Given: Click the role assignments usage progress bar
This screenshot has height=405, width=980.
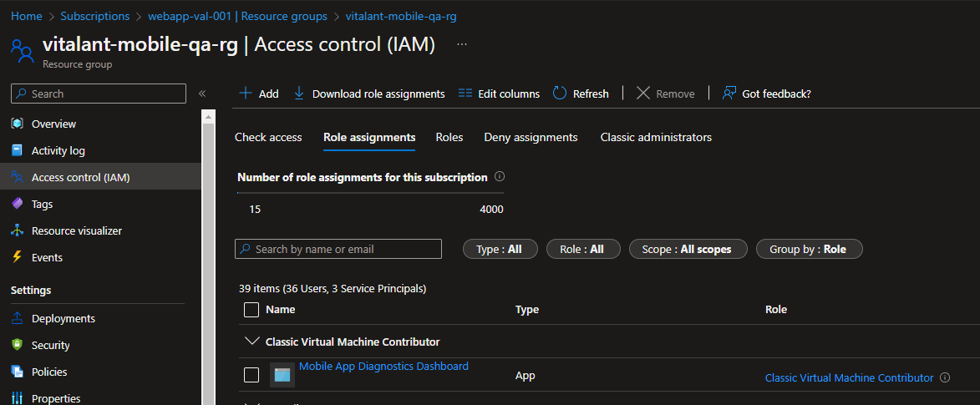Looking at the screenshot, I should pyautogui.click(x=370, y=193).
